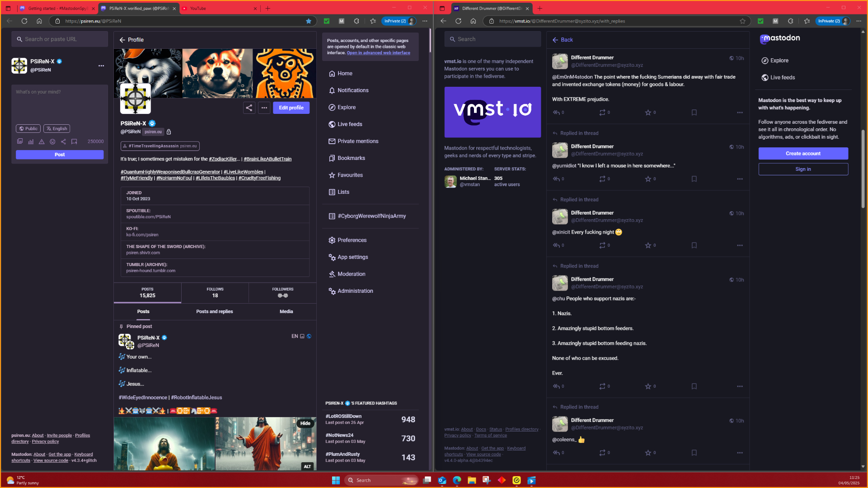
Task: Open the three-dot menu beside PSiReN-X account
Action: pos(101,66)
